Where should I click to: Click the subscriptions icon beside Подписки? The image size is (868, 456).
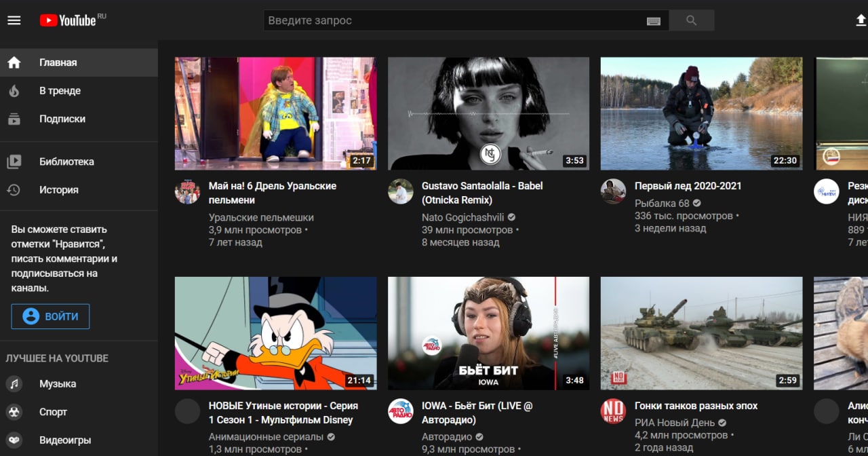(x=14, y=119)
